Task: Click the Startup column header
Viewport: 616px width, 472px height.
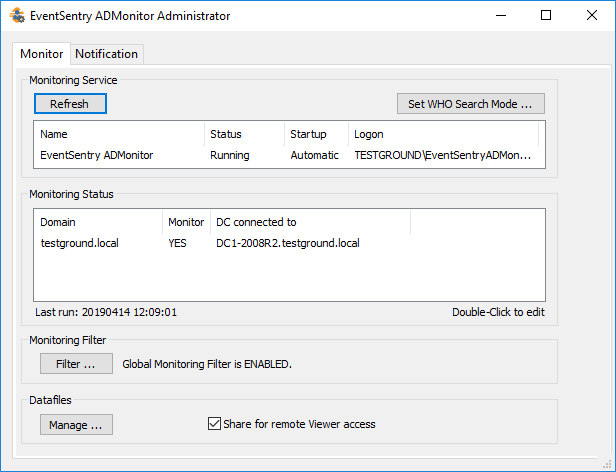Action: [316, 134]
